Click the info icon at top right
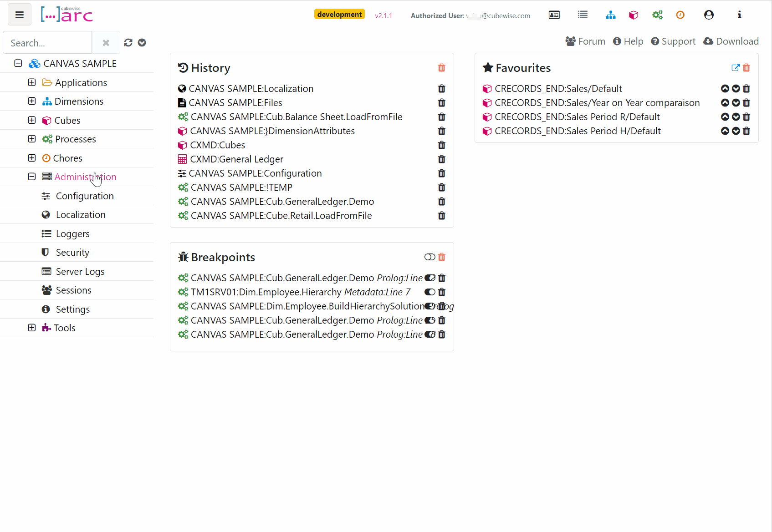The height and width of the screenshot is (532, 772). point(739,15)
